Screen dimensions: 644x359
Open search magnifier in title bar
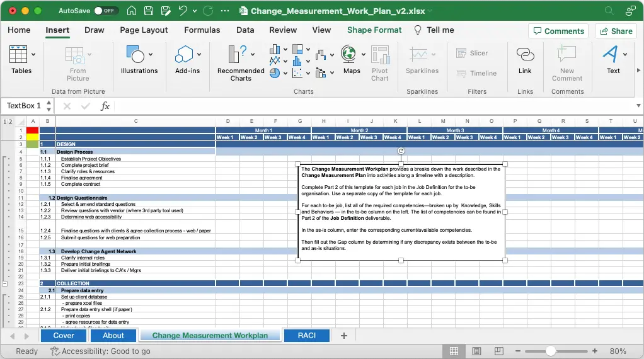click(609, 11)
